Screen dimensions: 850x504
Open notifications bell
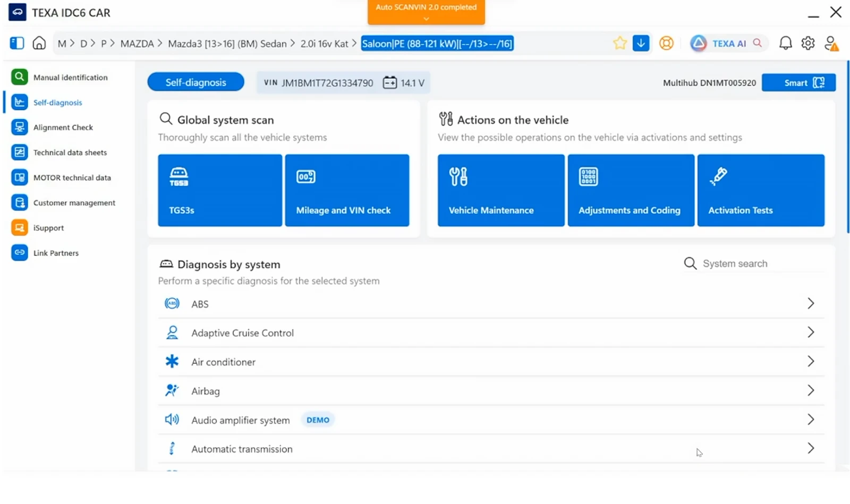pyautogui.click(x=785, y=43)
